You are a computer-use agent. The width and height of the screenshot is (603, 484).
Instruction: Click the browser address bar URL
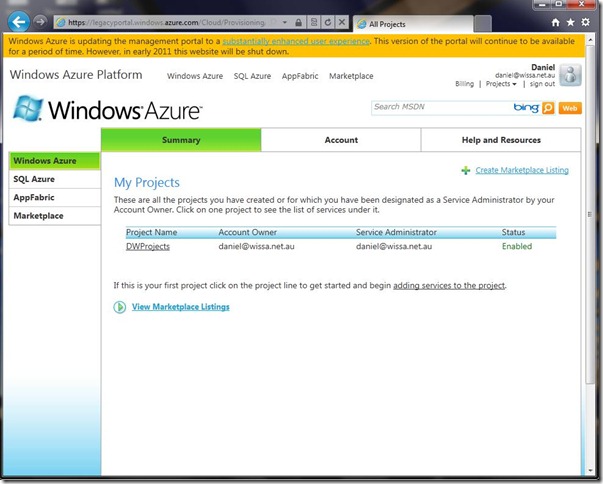(167, 23)
